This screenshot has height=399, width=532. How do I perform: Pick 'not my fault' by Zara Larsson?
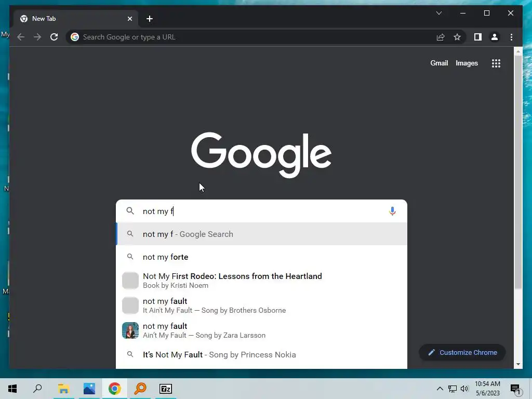coord(261,330)
